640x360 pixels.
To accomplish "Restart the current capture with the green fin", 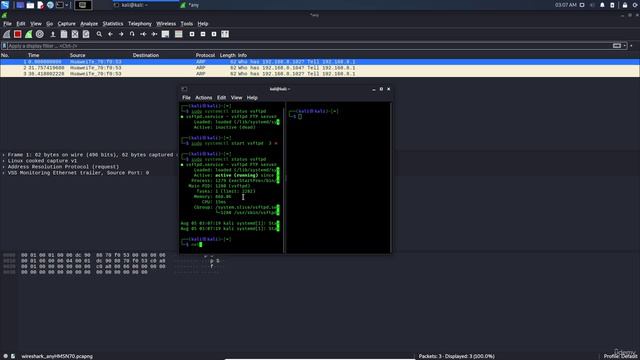I will (29, 34).
